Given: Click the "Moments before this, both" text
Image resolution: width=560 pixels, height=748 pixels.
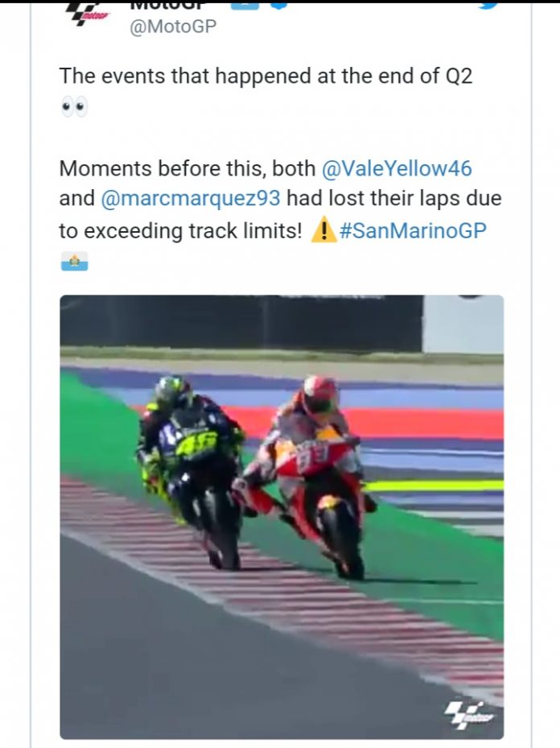Looking at the screenshot, I should click(x=186, y=169).
